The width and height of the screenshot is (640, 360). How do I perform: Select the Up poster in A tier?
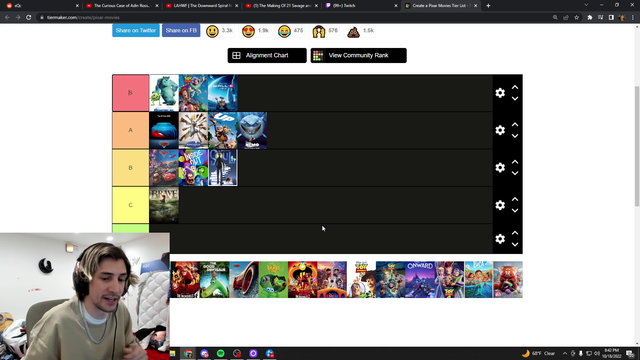(x=223, y=130)
